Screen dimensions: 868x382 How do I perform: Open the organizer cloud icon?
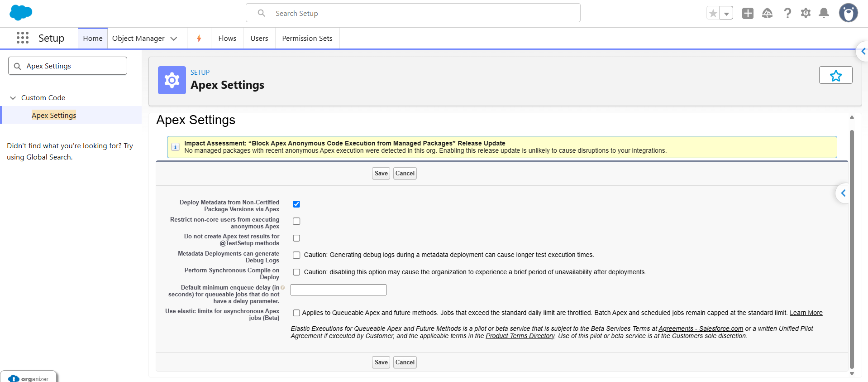tap(14, 378)
